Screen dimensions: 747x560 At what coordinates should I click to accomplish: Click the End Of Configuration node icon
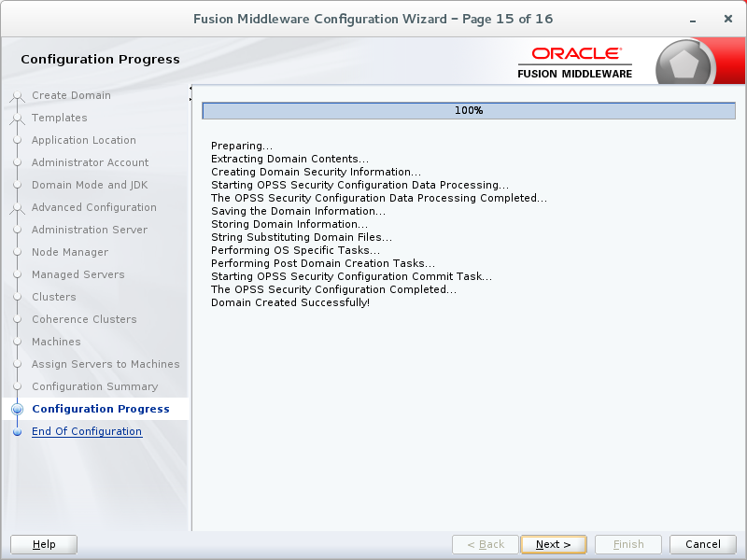pos(17,432)
